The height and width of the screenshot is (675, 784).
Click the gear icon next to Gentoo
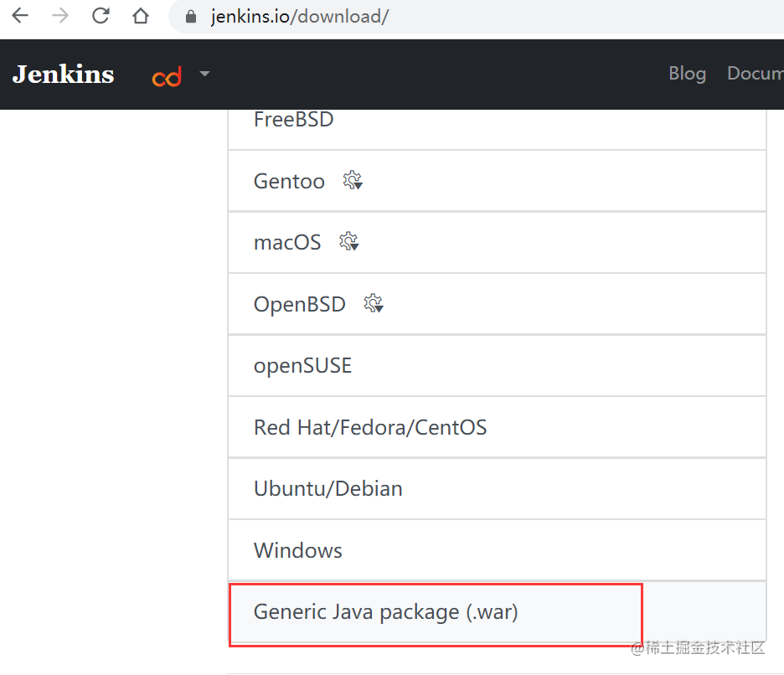coord(352,180)
